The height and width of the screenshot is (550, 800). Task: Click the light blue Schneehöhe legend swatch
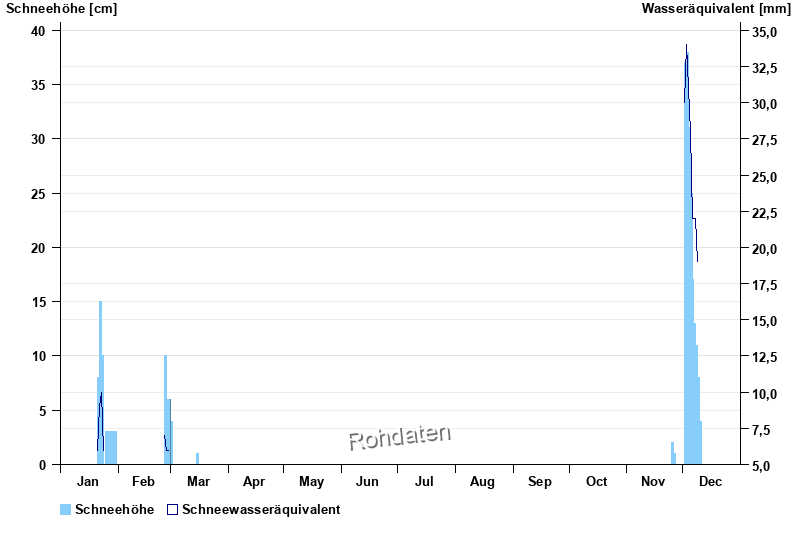pyautogui.click(x=66, y=509)
